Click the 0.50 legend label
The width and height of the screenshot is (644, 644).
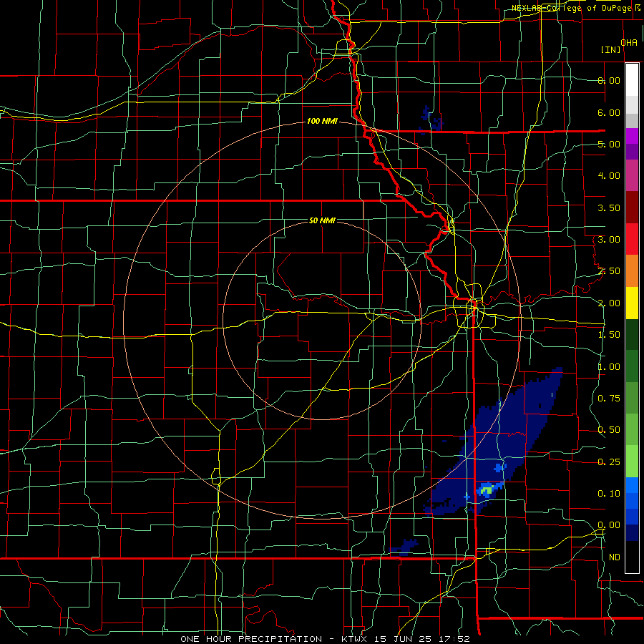click(x=609, y=430)
